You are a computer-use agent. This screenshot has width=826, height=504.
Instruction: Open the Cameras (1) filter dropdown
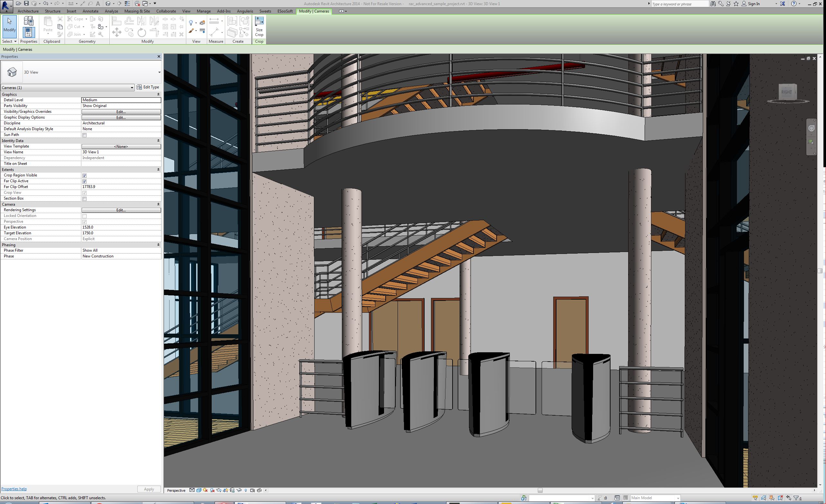[x=132, y=88]
